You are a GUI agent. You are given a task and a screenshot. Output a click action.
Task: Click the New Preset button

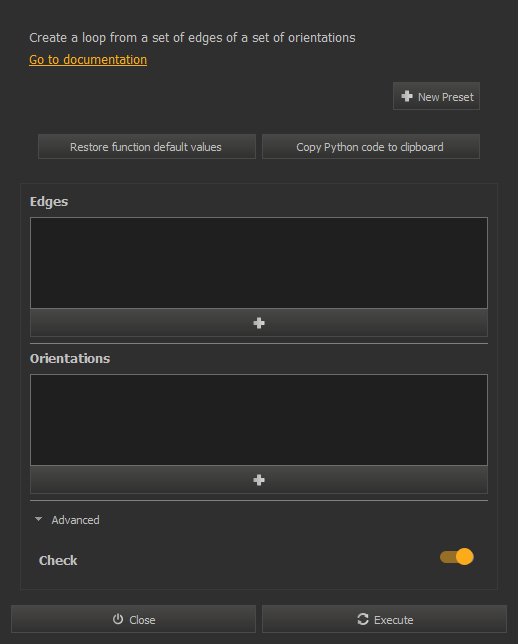pos(436,97)
